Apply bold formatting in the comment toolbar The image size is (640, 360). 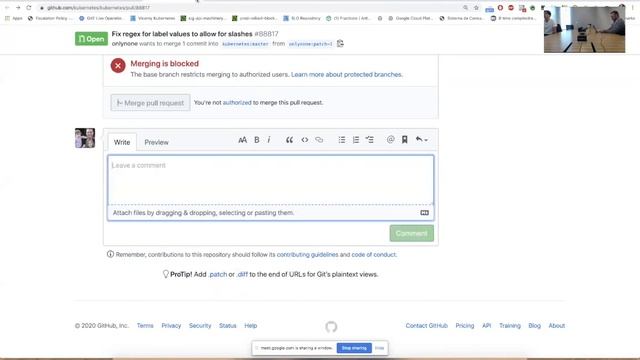coord(257,140)
